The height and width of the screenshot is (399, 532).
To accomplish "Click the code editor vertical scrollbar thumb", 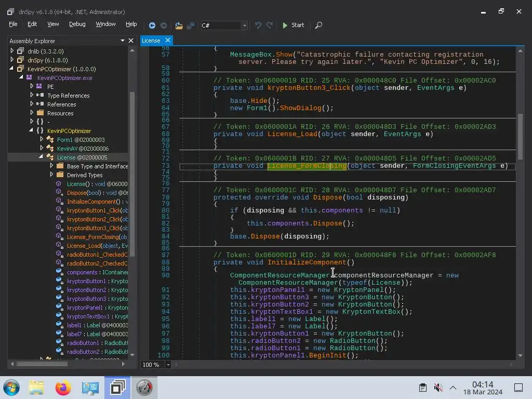I will (520, 136).
